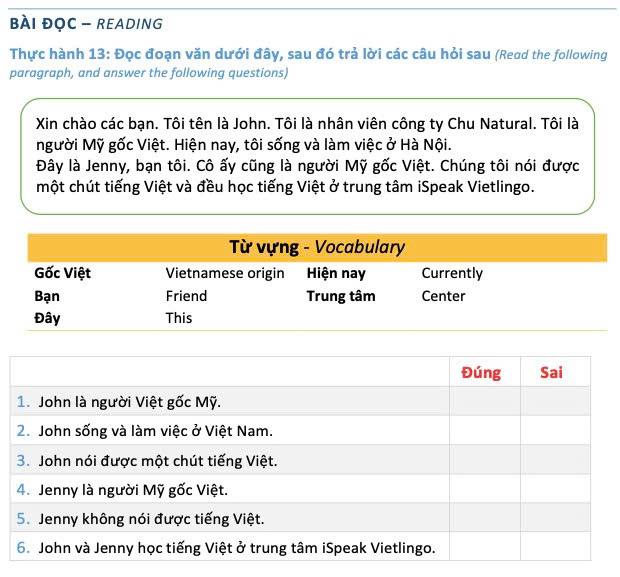Mark question 1 as Đúng
Image resolution: width=620 pixels, height=577 pixels.
coord(484,402)
